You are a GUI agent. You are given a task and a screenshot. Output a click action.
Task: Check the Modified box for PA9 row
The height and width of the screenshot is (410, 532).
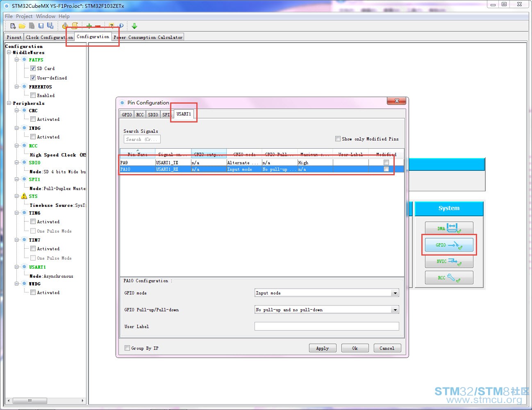pyautogui.click(x=386, y=163)
